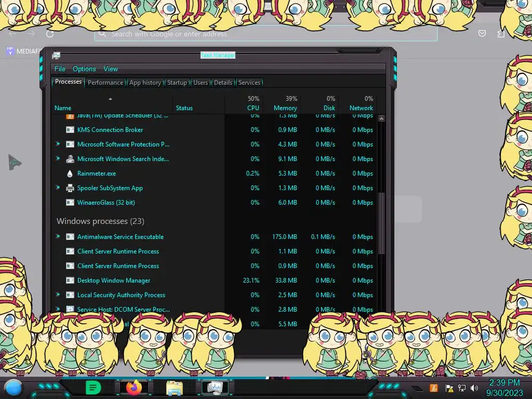Switch to the Startup tab

pyautogui.click(x=177, y=83)
